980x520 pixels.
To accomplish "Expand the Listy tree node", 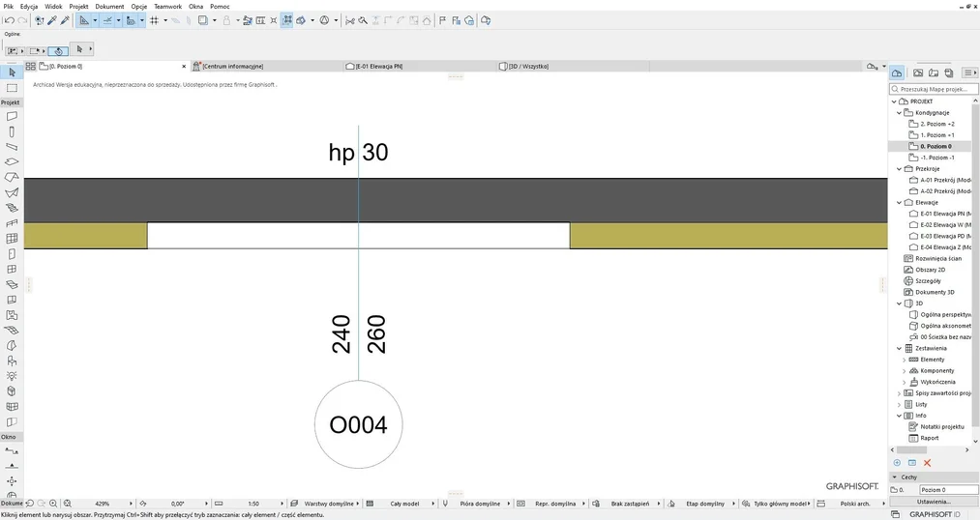I will (x=900, y=405).
